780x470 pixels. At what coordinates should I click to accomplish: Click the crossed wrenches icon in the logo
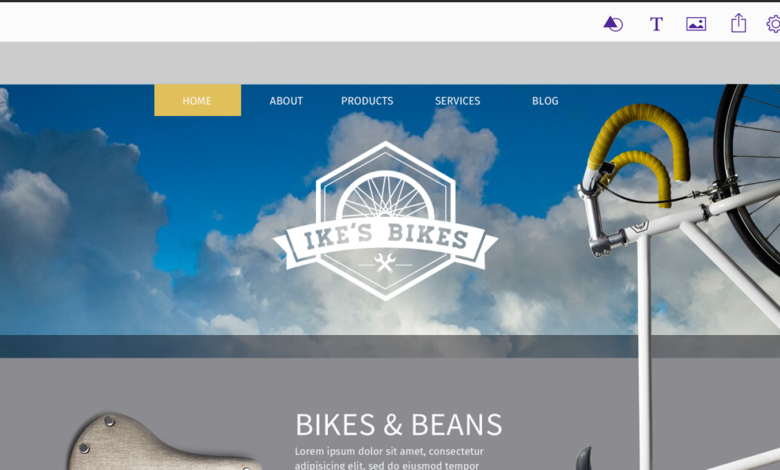click(385, 263)
